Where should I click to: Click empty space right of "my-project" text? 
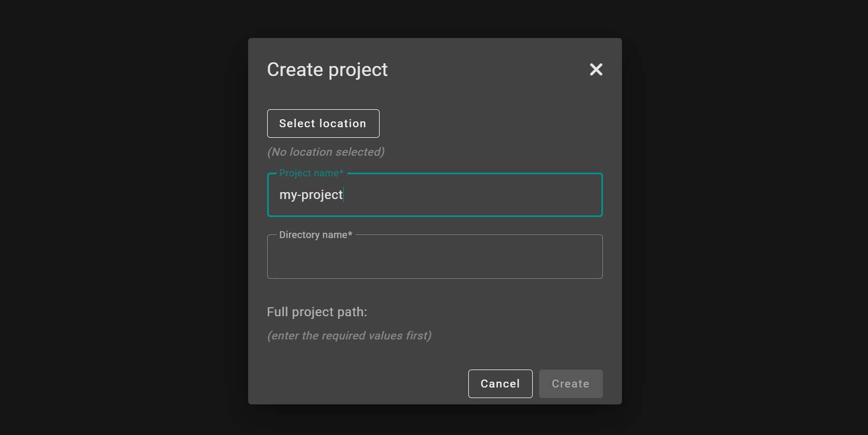(x=473, y=195)
